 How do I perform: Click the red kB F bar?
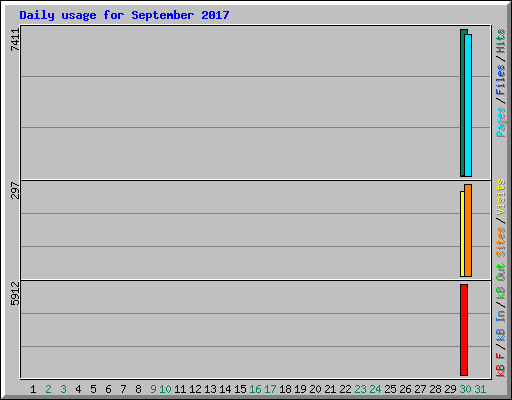(464, 330)
